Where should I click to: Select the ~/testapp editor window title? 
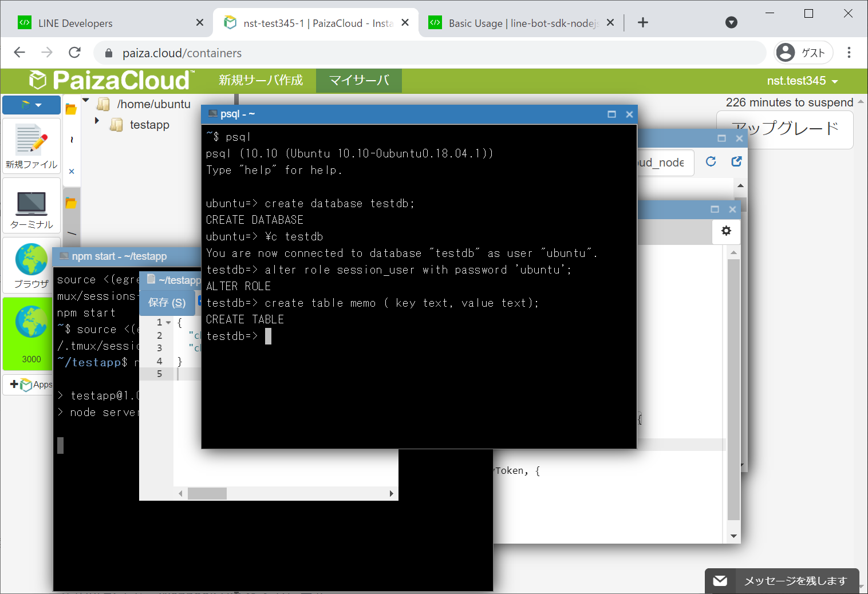[175, 280]
